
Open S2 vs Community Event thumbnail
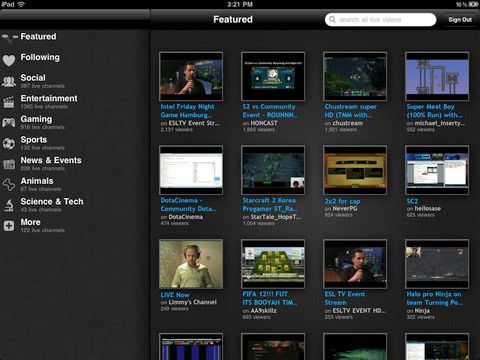click(273, 76)
